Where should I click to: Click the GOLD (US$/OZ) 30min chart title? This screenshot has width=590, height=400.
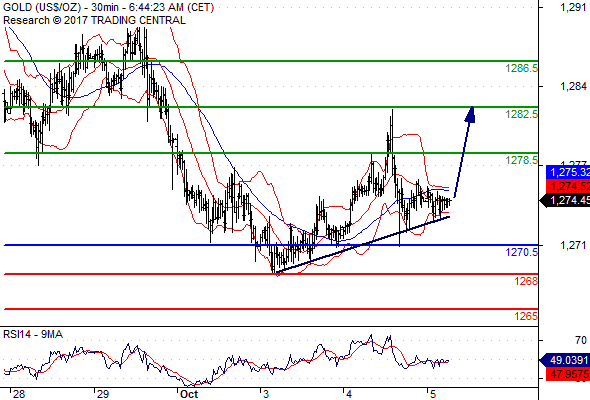click(108, 8)
